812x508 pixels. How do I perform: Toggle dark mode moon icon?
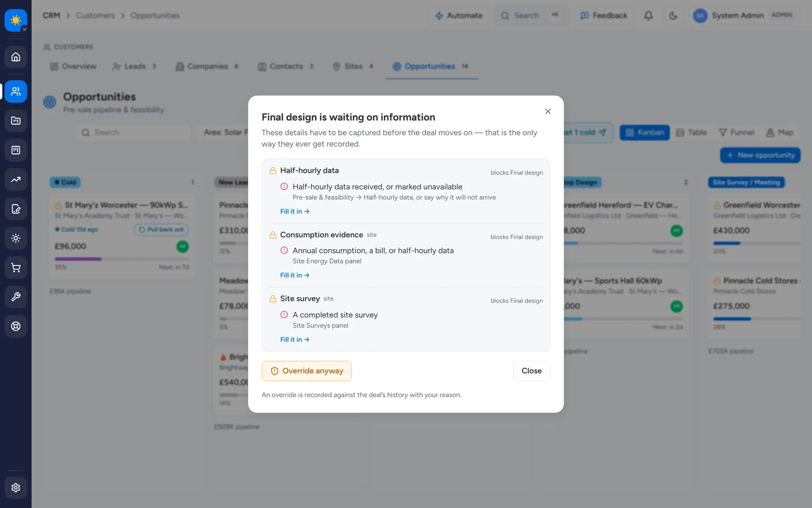[x=673, y=16]
